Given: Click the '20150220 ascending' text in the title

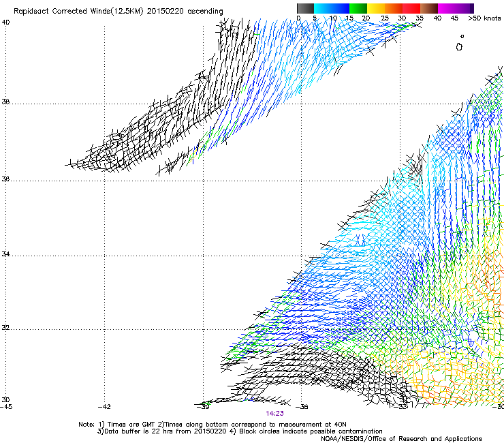Looking at the screenshot, I should click(185, 12).
